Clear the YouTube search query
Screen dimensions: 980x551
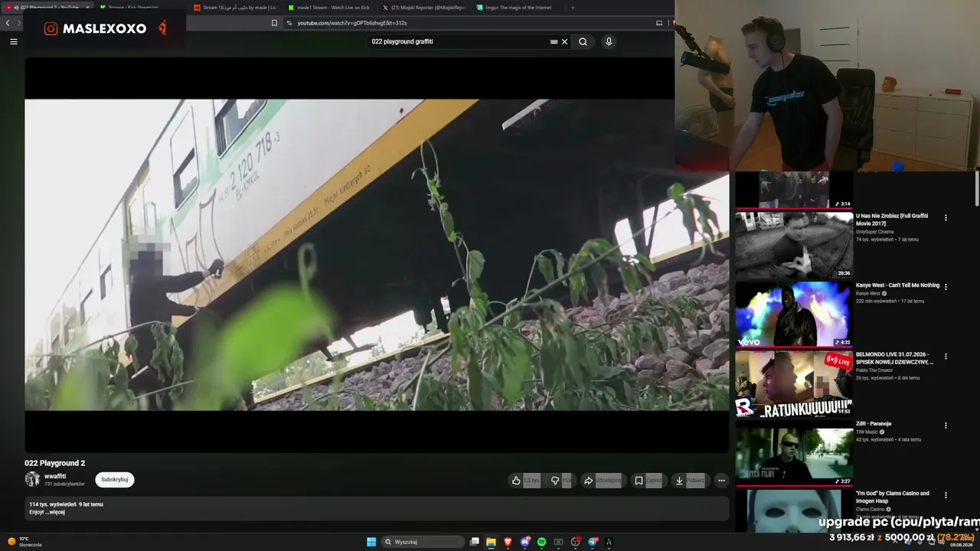point(565,42)
